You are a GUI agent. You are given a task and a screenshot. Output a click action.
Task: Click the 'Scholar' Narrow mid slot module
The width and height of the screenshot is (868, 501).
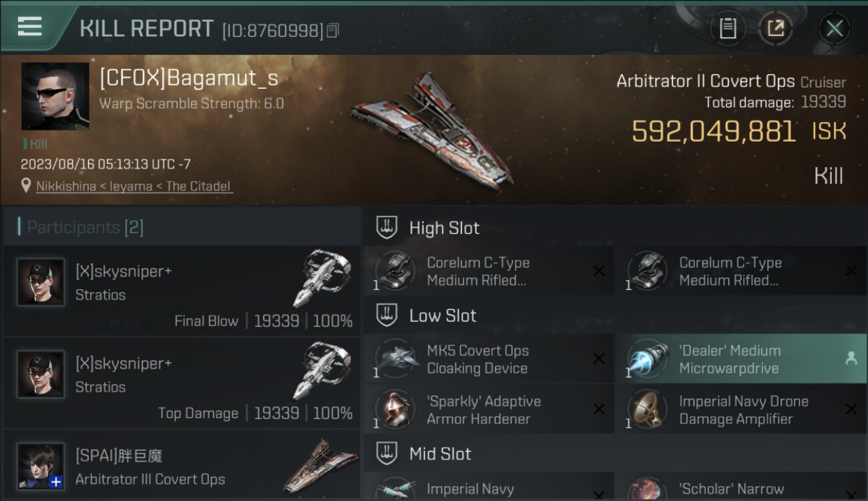(740, 486)
